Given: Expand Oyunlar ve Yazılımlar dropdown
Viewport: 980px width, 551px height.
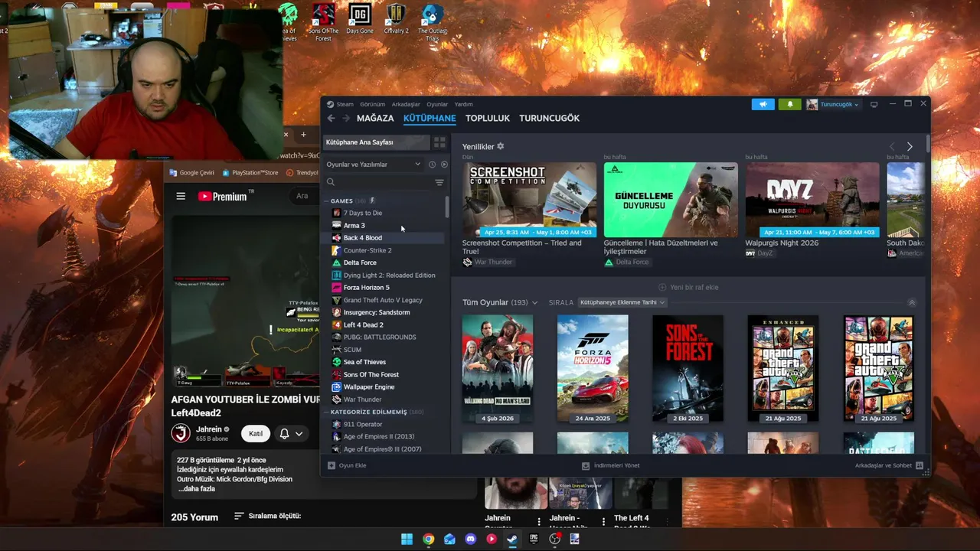Looking at the screenshot, I should (374, 165).
